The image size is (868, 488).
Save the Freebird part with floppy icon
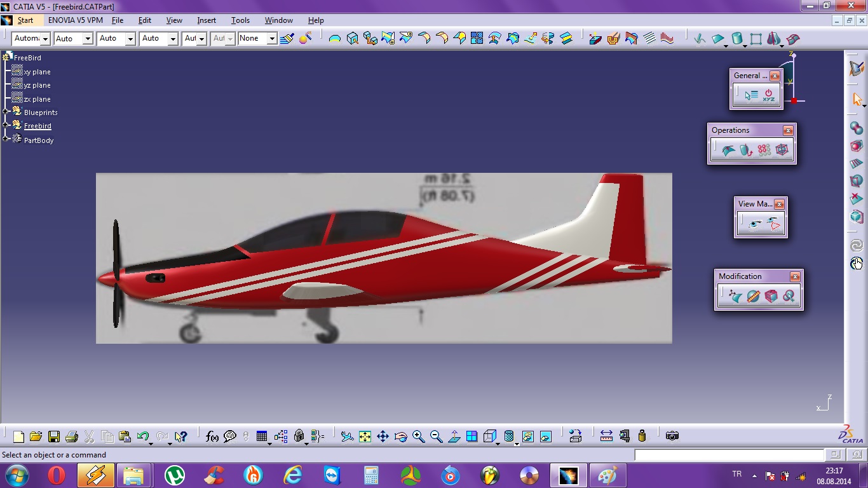click(x=53, y=437)
